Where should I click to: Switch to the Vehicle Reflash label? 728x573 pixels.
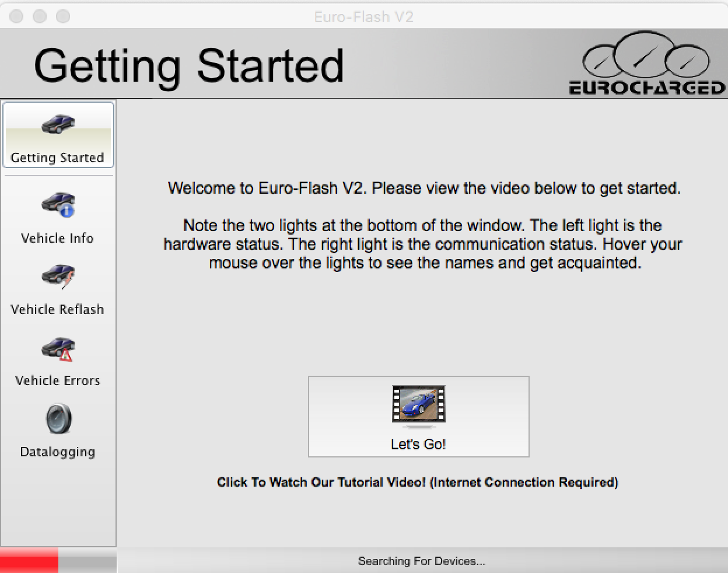point(57,309)
